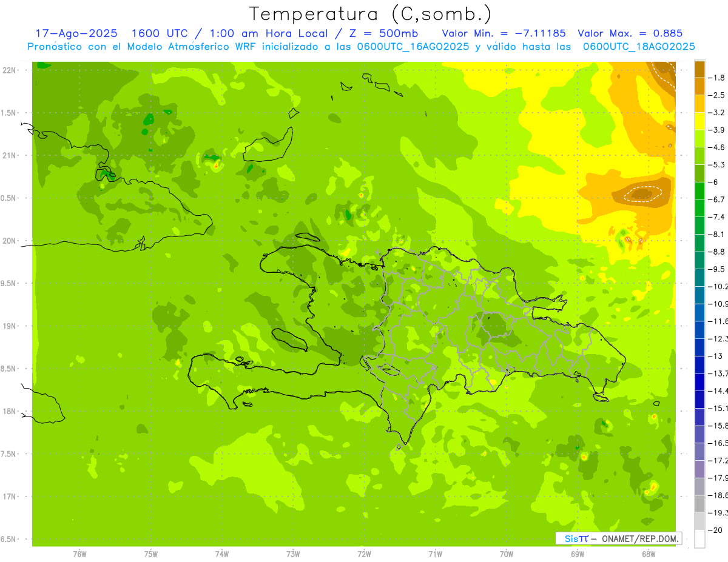Click the "68W" longitude label
Image resolution: width=728 pixels, height=562 pixels.
(x=649, y=554)
